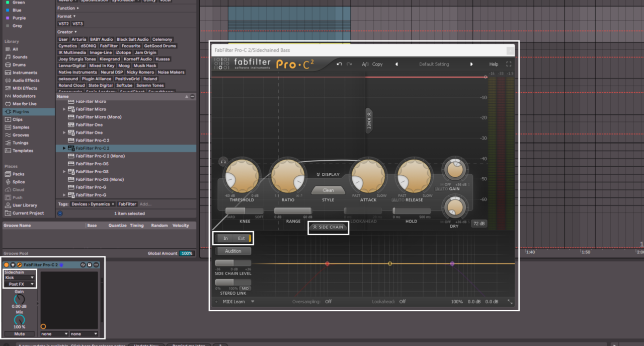Open the Default Setting preset menu
Image resolution: width=644 pixels, height=346 pixels.
[x=434, y=64]
